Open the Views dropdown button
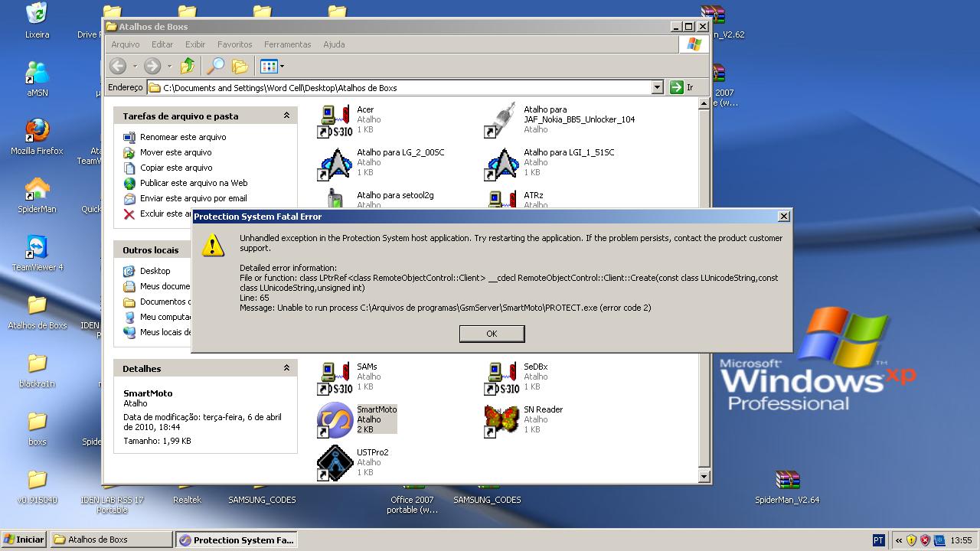Image resolution: width=980 pixels, height=551 pixels. (x=272, y=66)
